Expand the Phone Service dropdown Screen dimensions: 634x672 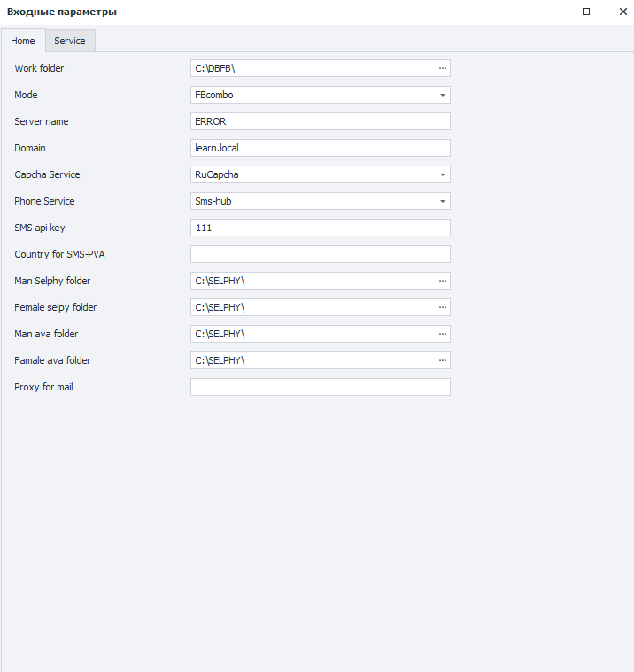click(x=442, y=201)
